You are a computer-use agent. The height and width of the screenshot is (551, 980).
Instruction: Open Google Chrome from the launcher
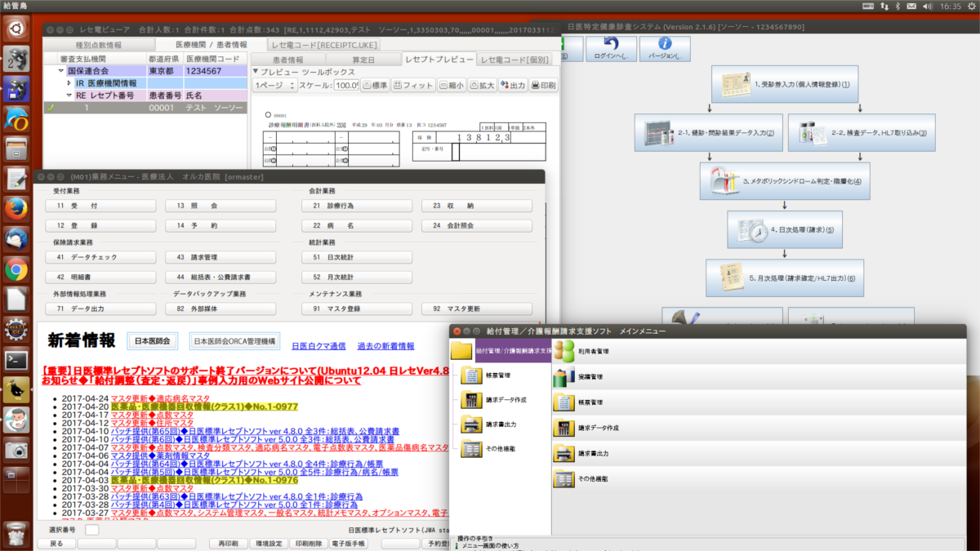(16, 269)
